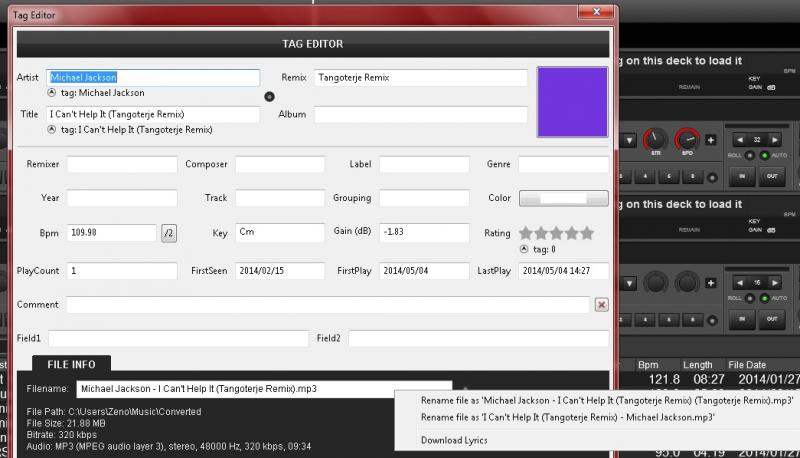The height and width of the screenshot is (458, 800).
Task: Switch to the FILE INFO tab
Action: tap(71, 364)
